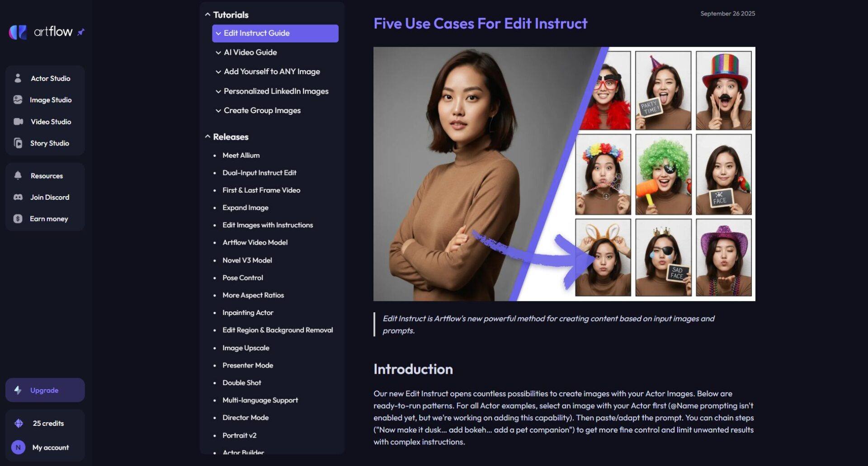Click the Resources bell icon
The width and height of the screenshot is (868, 466).
(x=18, y=175)
